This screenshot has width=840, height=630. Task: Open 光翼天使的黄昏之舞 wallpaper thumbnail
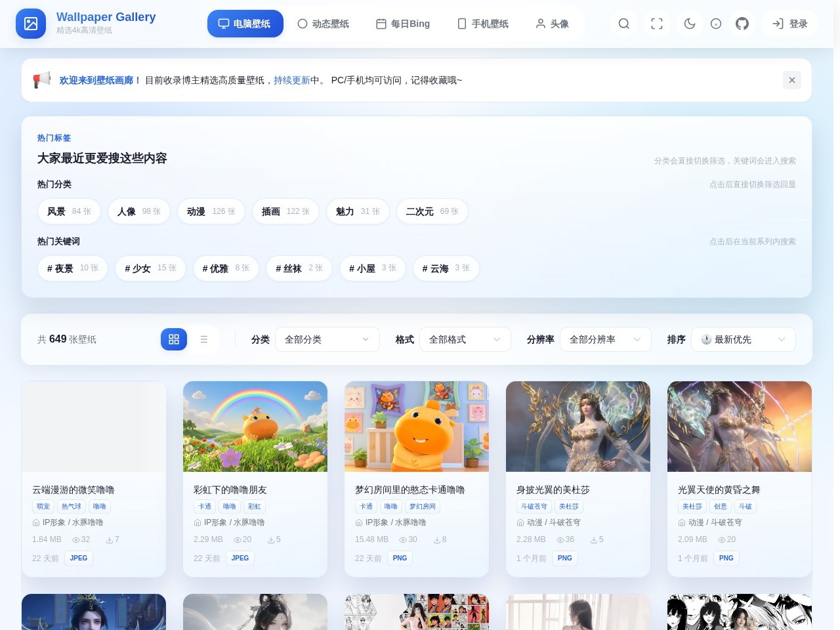point(740,427)
